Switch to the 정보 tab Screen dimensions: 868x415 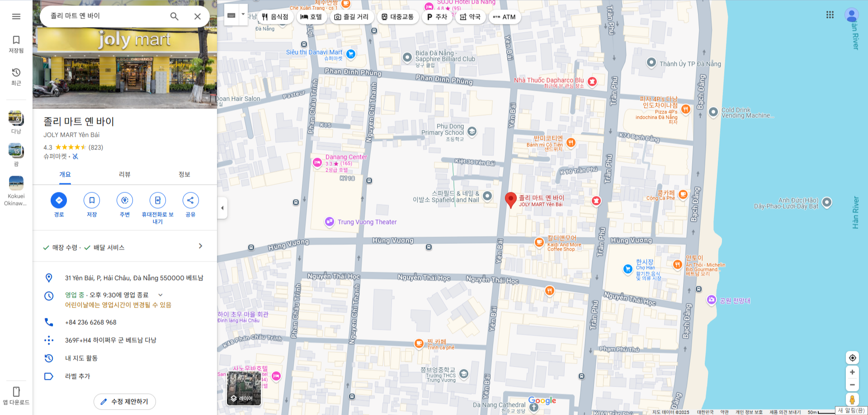184,175
